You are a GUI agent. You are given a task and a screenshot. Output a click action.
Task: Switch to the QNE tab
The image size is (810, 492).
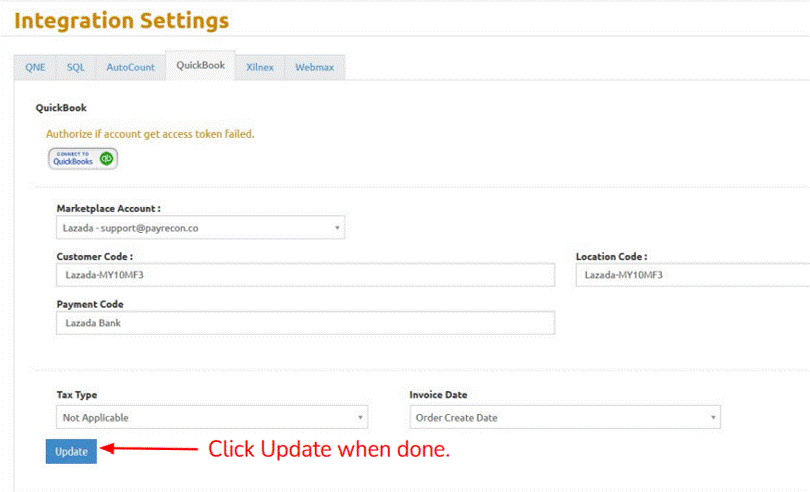[x=36, y=67]
